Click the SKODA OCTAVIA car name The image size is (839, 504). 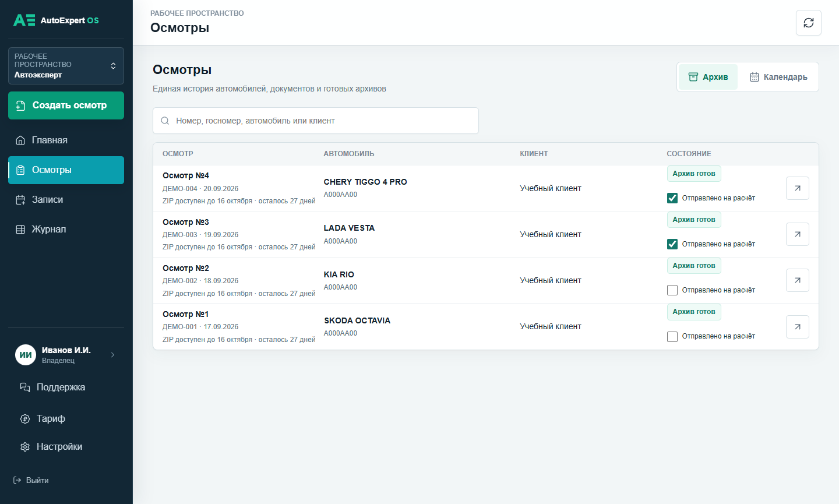click(x=357, y=320)
